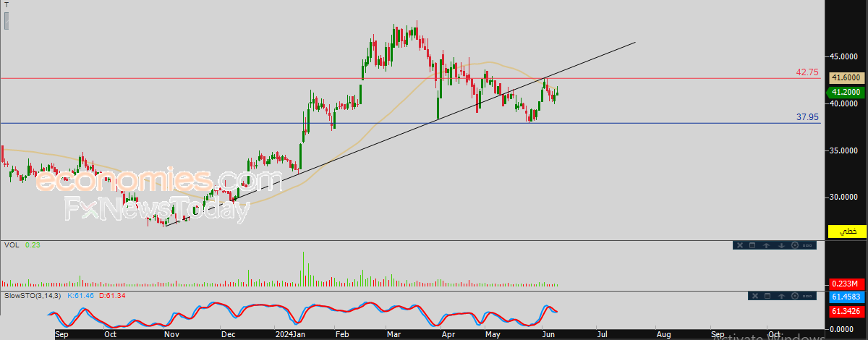Toggle maximize on the VOL panel
The width and height of the screenshot is (868, 340).
pyautogui.click(x=752, y=245)
